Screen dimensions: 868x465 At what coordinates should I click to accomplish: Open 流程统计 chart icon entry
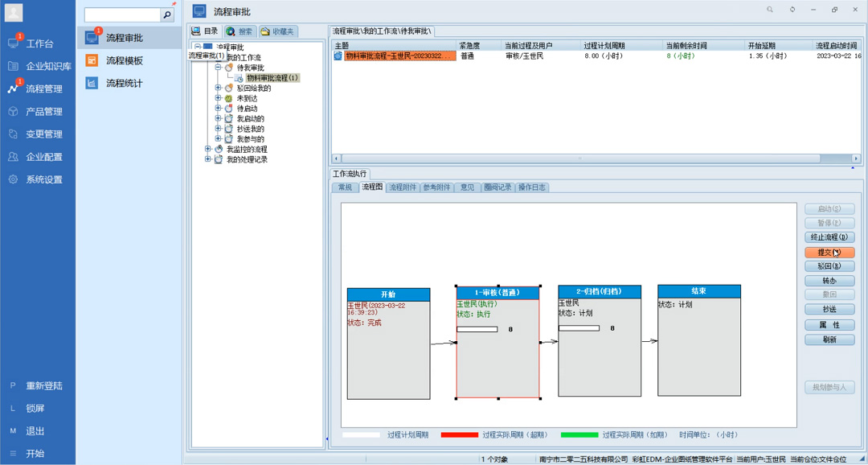(x=92, y=83)
